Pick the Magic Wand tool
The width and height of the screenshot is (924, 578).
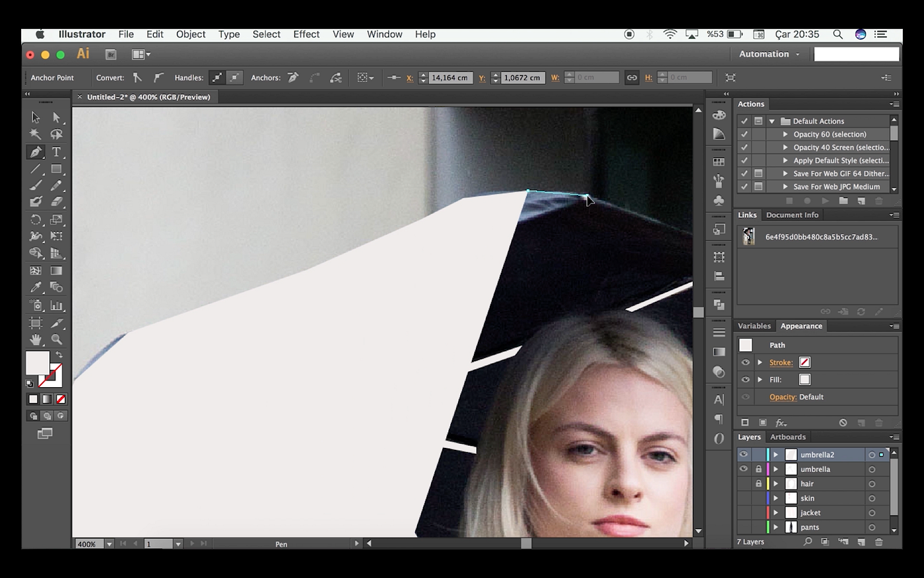(36, 135)
